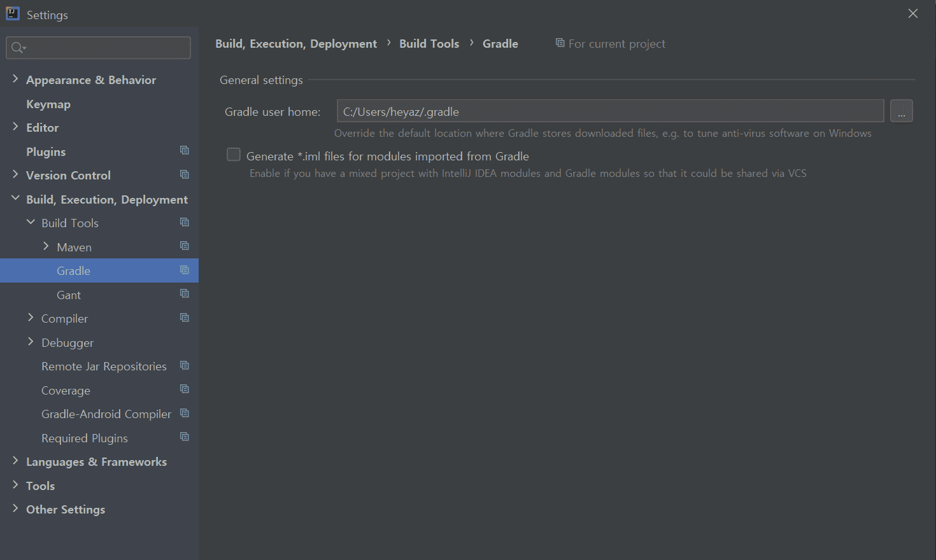Expand the Editor section
Viewport: 936px width, 560px height.
click(15, 127)
